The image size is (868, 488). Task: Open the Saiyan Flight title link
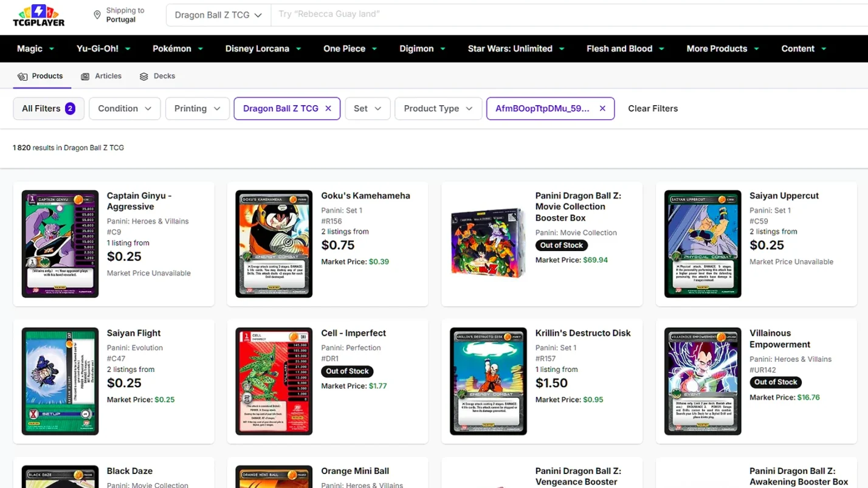134,333
